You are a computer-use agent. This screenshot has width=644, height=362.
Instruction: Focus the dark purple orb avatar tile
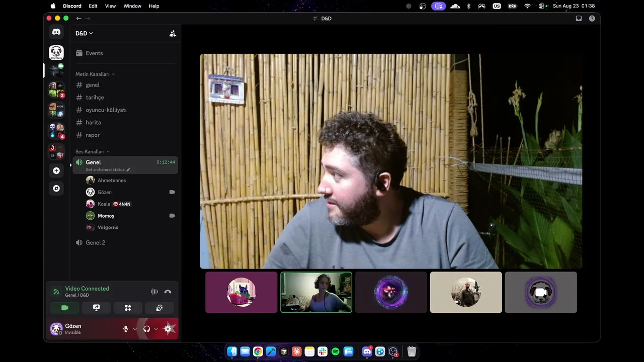(x=391, y=293)
